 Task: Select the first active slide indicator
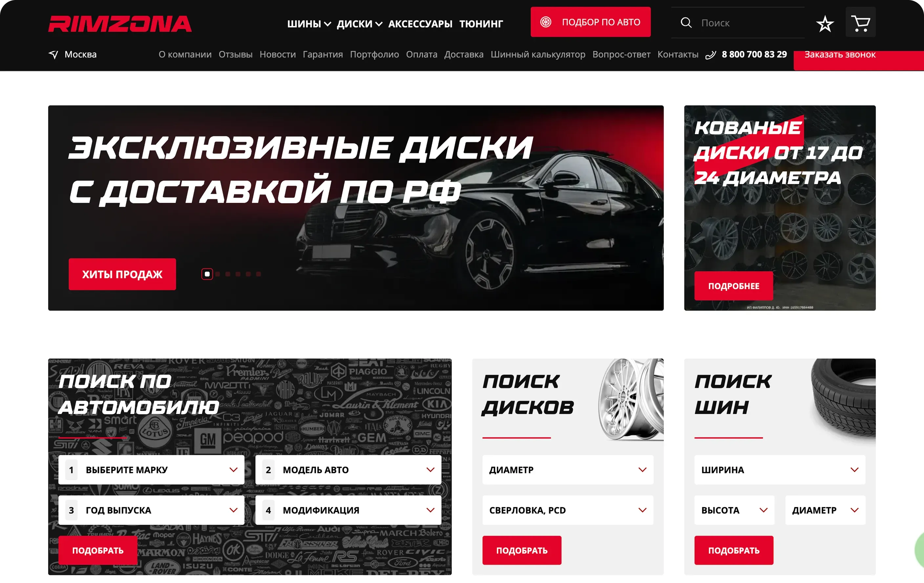(207, 274)
